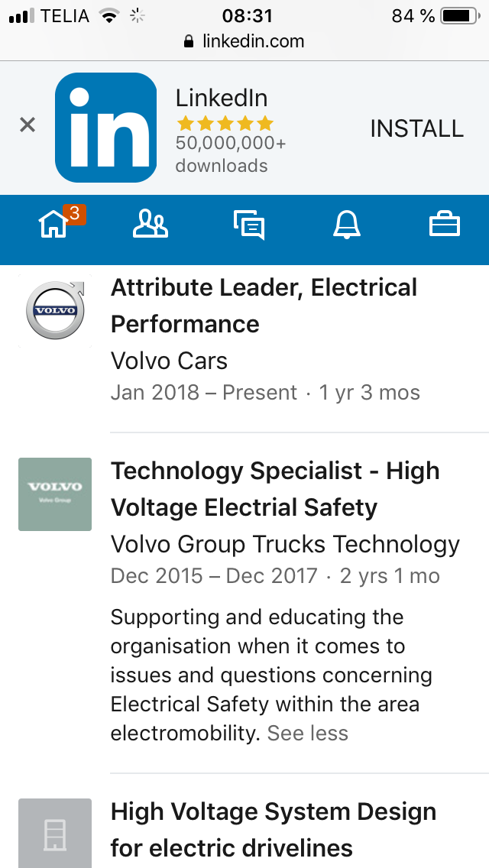This screenshot has height=868, width=489.
Task: Tap the Volvo Cars company logo
Action: [55, 309]
